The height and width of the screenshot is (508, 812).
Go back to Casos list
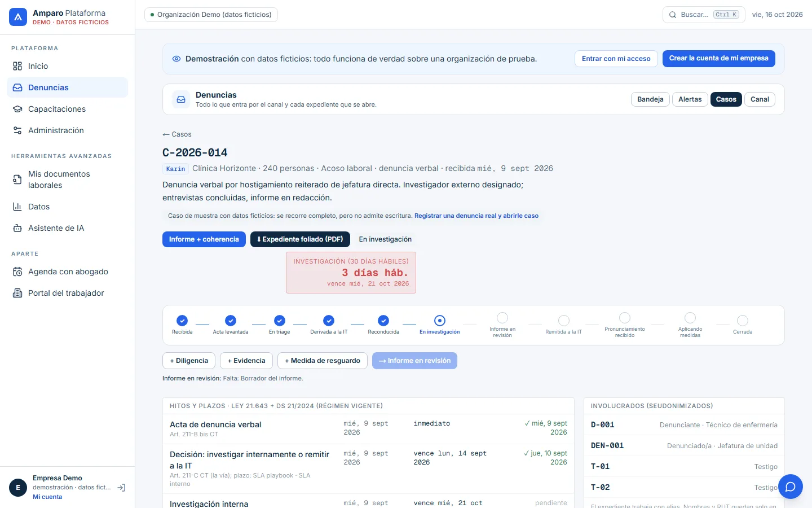click(177, 134)
